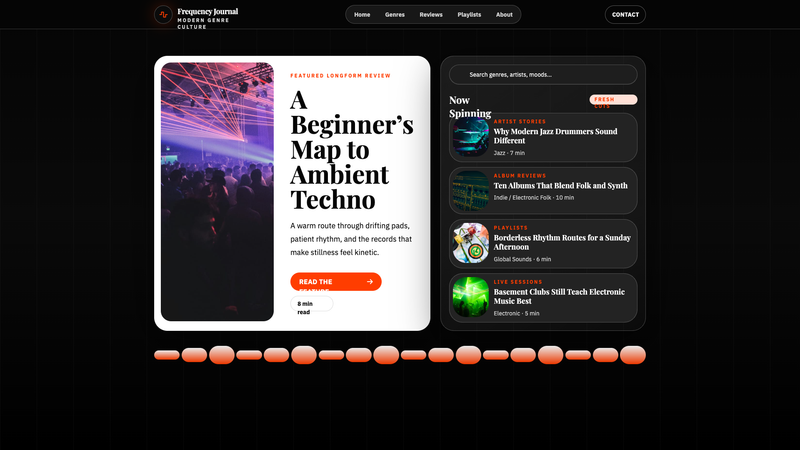
Task: Click the CONTACT button
Action: point(626,15)
